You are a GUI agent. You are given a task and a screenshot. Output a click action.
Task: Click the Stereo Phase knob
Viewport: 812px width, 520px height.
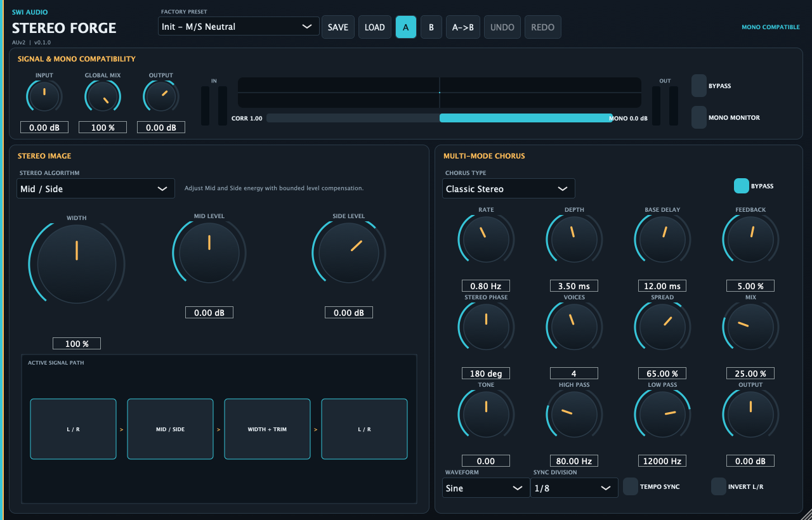pyautogui.click(x=486, y=327)
